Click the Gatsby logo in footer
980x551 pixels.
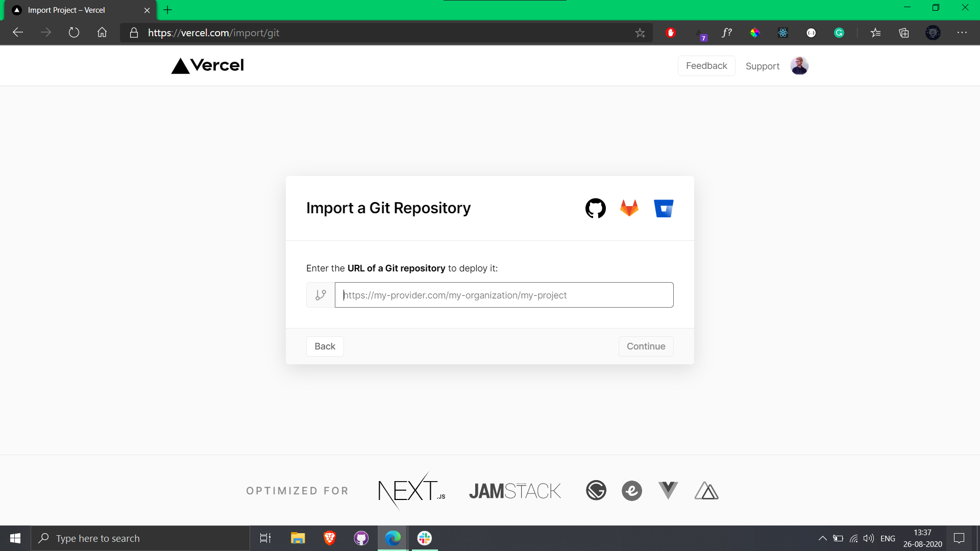(596, 491)
